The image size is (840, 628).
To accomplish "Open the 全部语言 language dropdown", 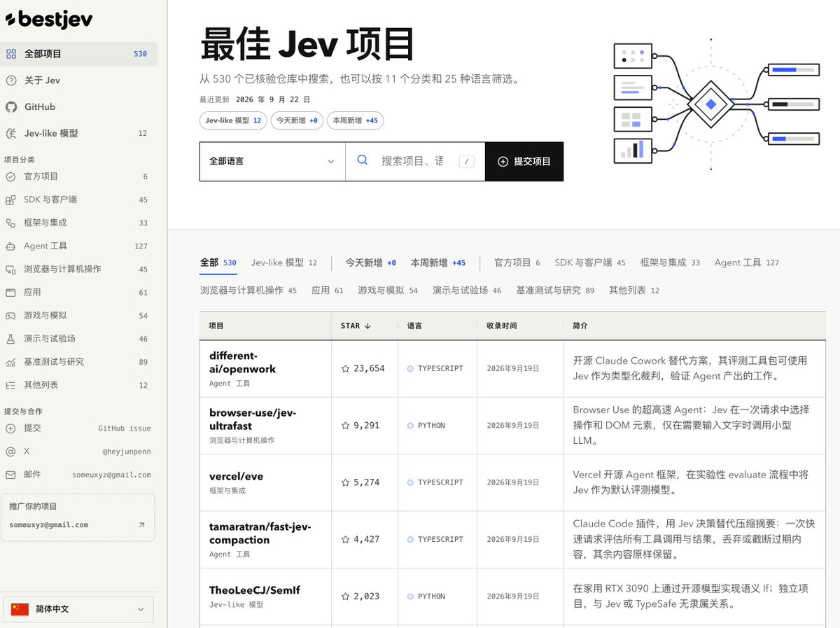I will point(272,161).
